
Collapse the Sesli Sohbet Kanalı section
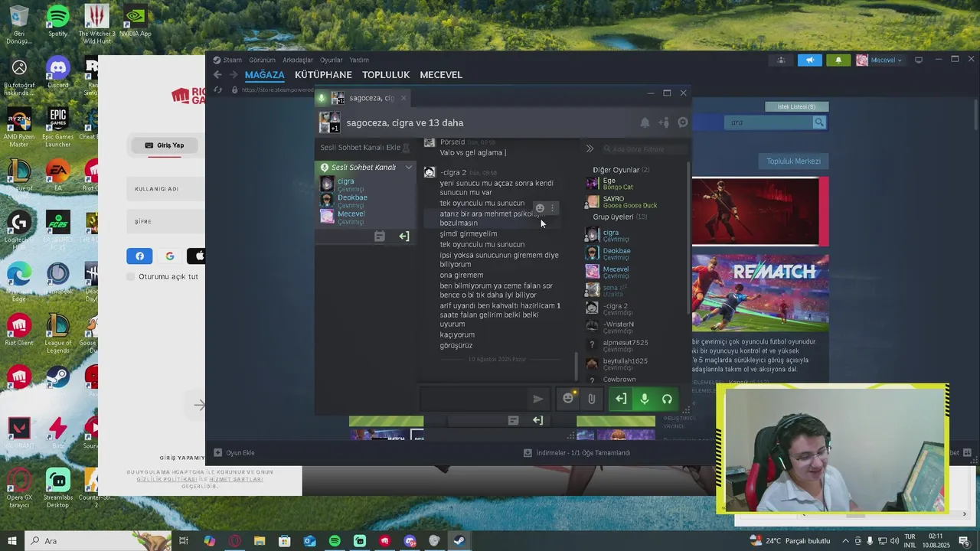(409, 167)
